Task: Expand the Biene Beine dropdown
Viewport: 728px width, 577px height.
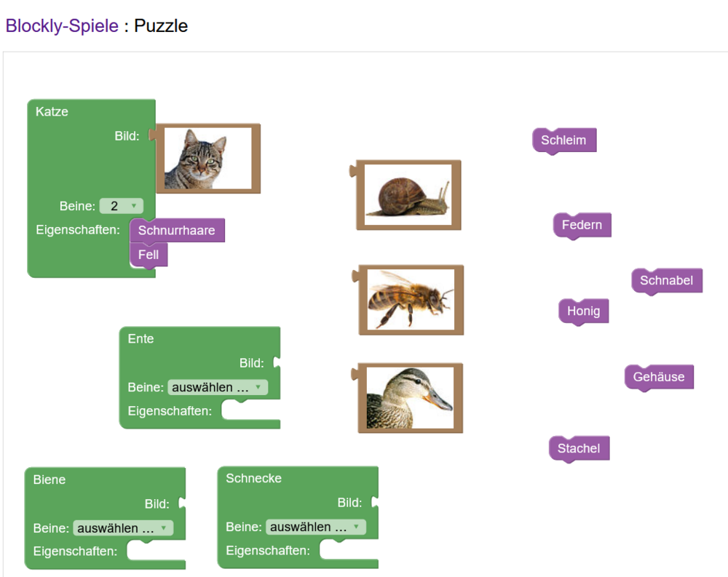Action: click(x=123, y=528)
